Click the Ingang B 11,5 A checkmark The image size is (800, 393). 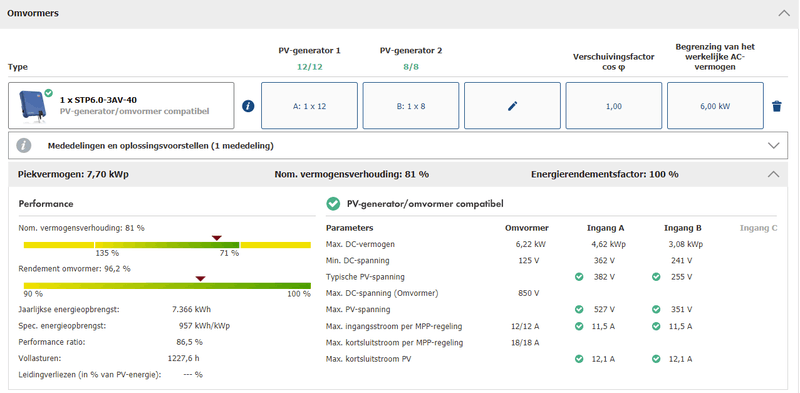point(656,326)
